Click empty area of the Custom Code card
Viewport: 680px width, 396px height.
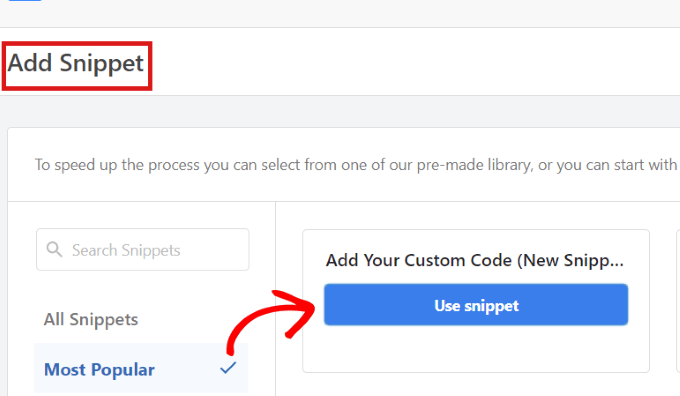476,349
